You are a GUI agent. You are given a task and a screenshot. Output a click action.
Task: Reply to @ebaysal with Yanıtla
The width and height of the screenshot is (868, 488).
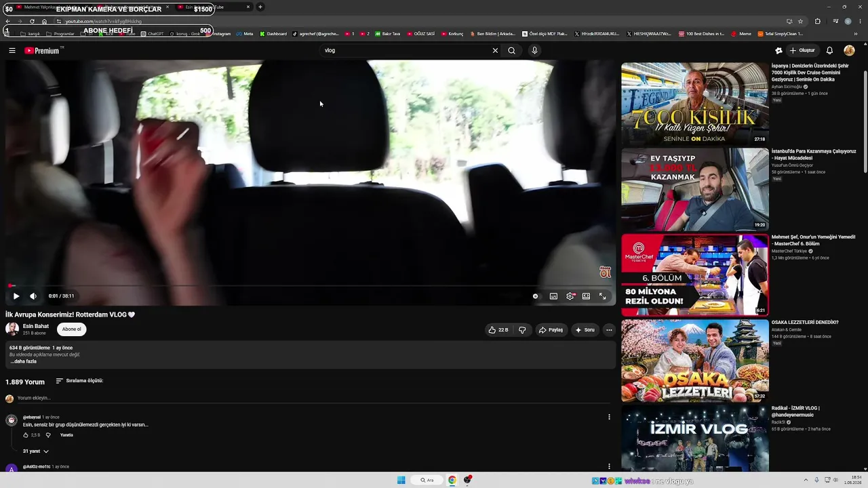click(x=66, y=435)
